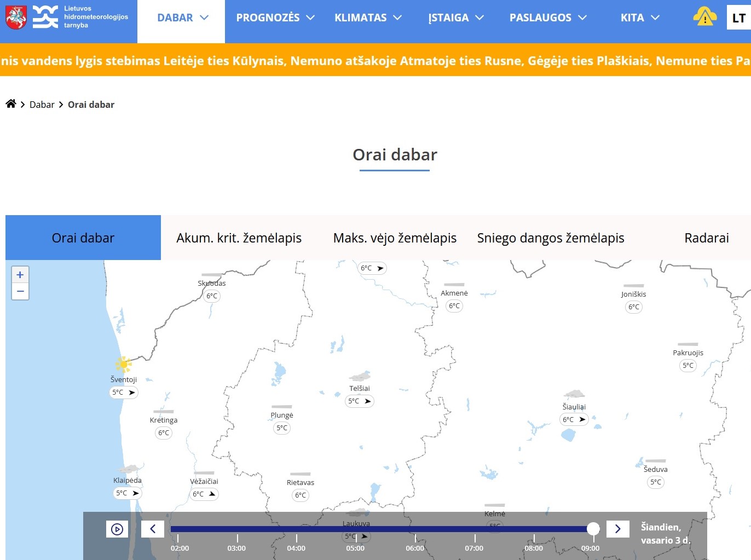Step timeline back with left arrow
The height and width of the screenshot is (560, 751).
(x=153, y=529)
